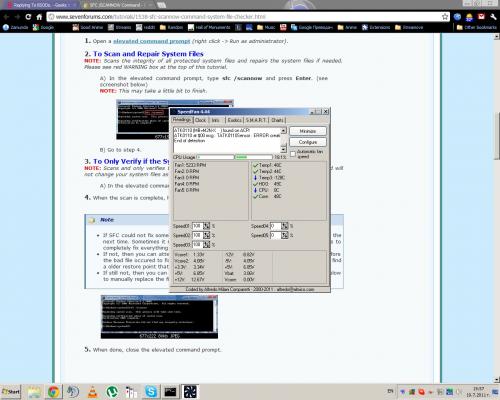
Task: Open command prompt from taskbar
Action: [x=170, y=392]
